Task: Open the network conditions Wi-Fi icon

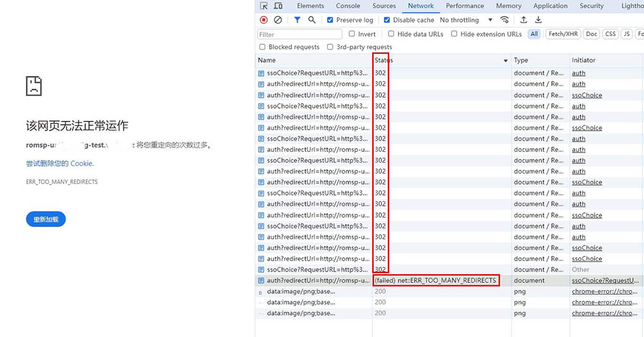Action: coord(505,20)
